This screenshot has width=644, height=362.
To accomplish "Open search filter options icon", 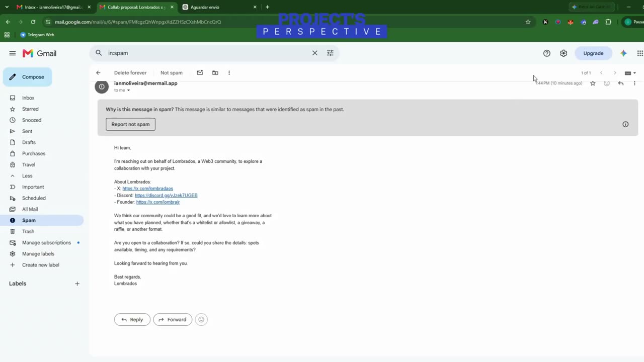I will pos(330,53).
